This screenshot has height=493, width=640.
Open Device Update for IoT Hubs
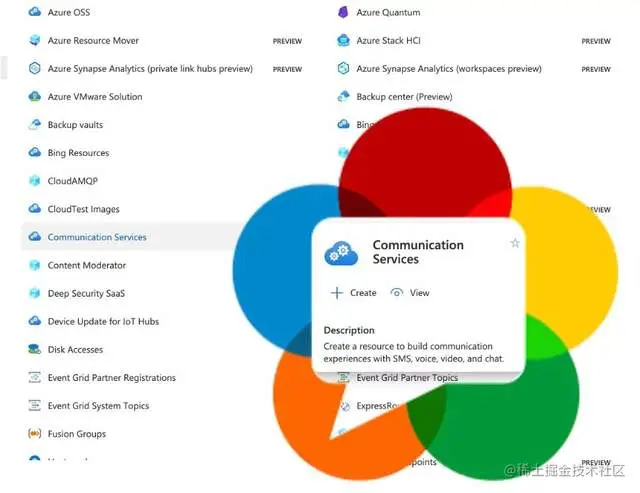tap(103, 322)
